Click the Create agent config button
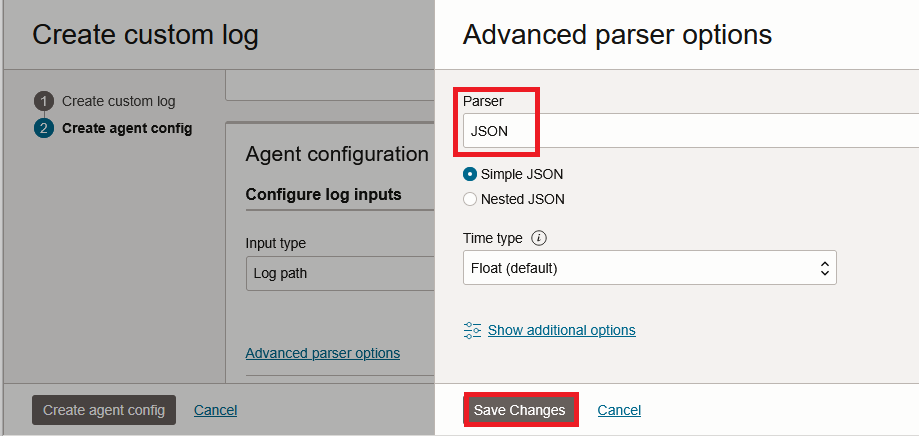Image resolution: width=919 pixels, height=436 pixels. (x=104, y=410)
